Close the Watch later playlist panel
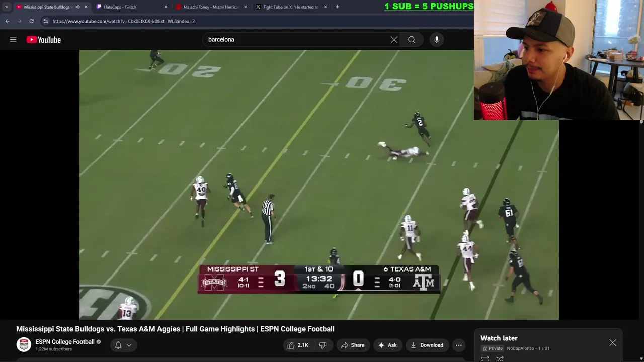 [x=613, y=343]
